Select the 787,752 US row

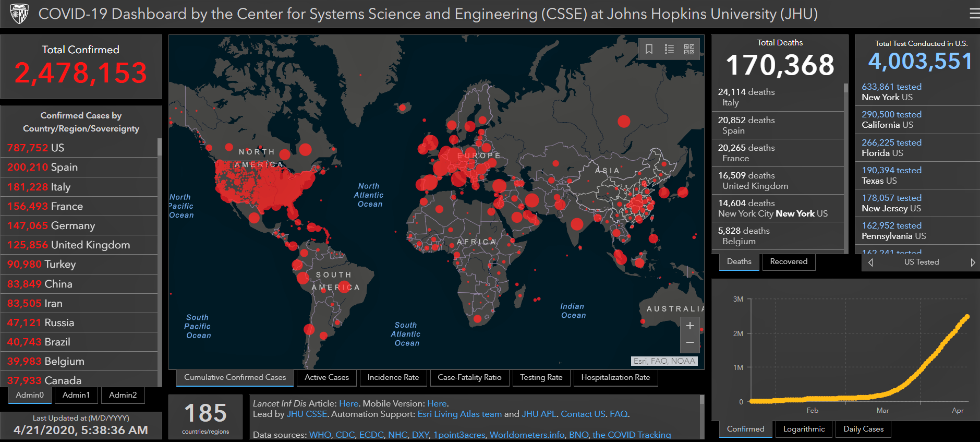click(79, 148)
